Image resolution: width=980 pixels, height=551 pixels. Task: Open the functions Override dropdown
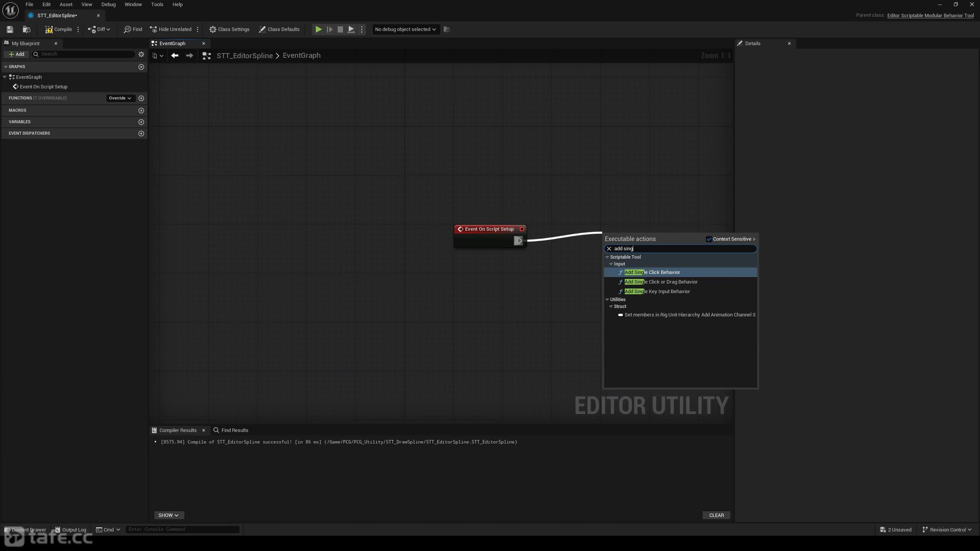click(120, 98)
